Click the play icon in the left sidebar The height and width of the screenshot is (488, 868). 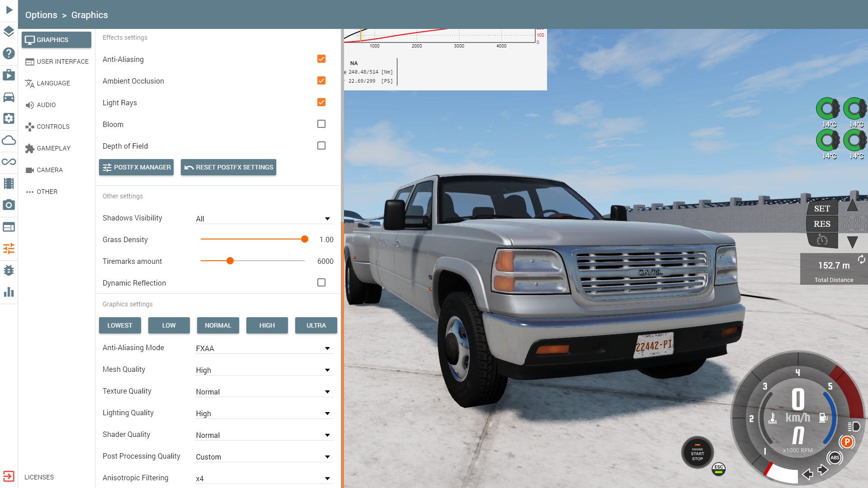[9, 10]
